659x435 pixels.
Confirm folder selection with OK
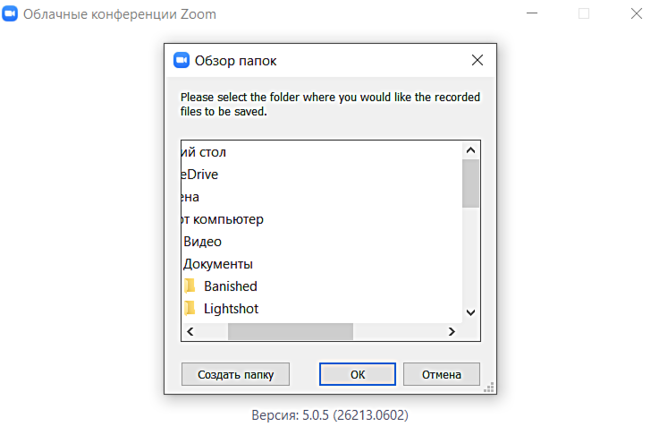click(x=357, y=375)
